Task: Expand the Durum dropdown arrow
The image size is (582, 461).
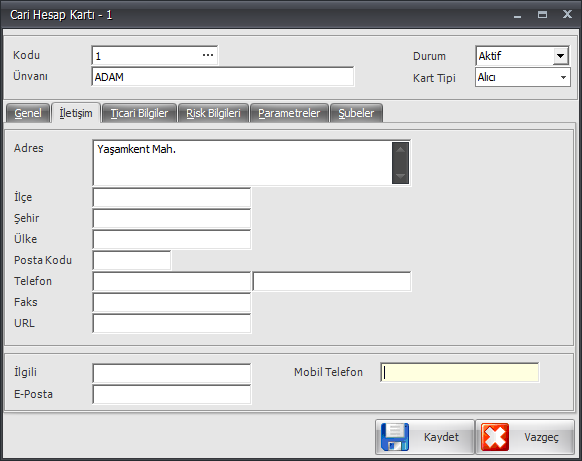Action: click(560, 56)
